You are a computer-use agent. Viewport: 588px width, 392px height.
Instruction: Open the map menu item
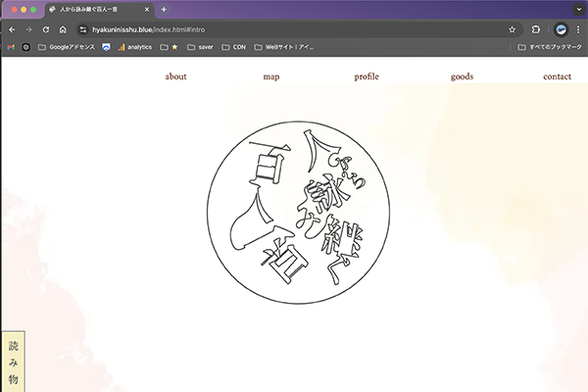tap(271, 76)
